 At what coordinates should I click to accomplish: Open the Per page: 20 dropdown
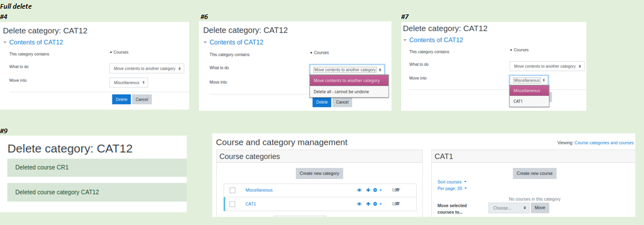[x=452, y=189]
